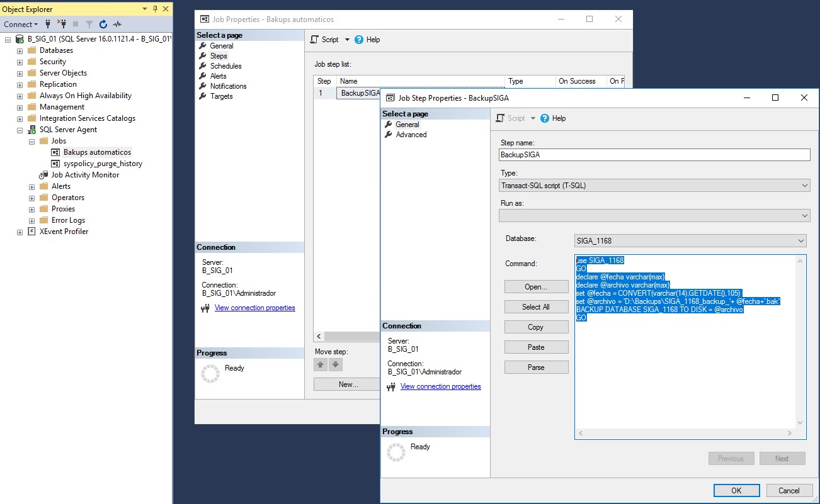Click the Select All button
820x504 pixels.
(536, 307)
